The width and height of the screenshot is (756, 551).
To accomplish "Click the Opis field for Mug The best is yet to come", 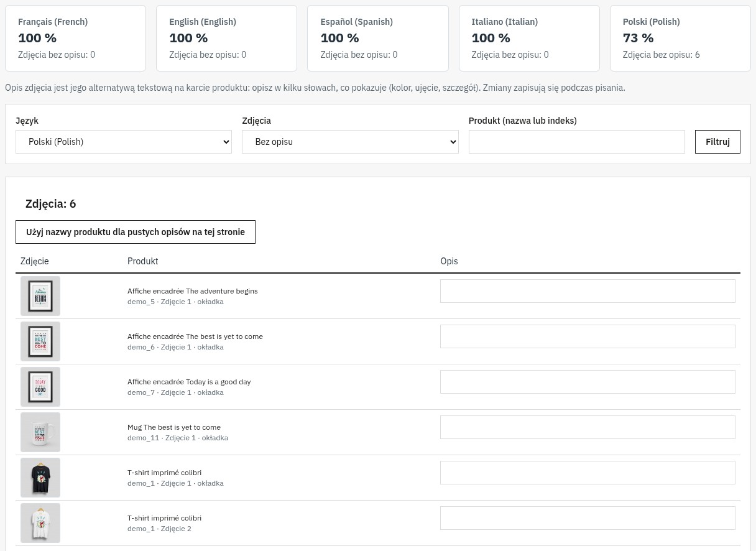I will pos(588,427).
